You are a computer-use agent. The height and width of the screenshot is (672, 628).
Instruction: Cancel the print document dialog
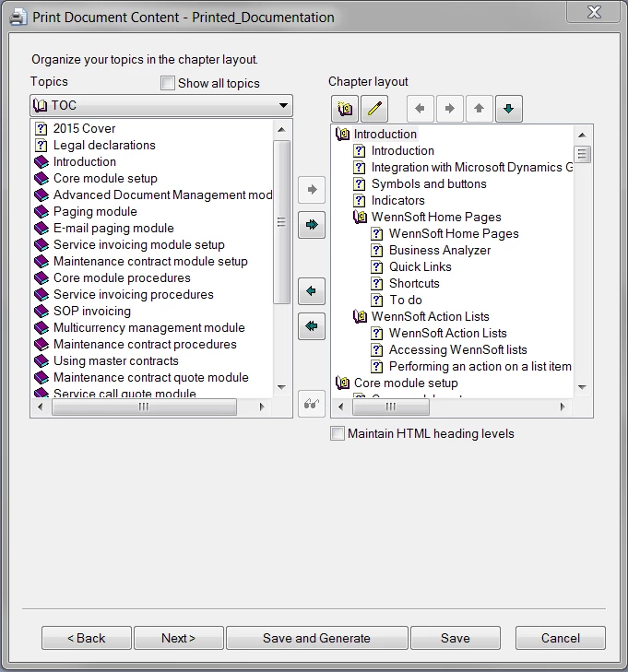click(561, 638)
